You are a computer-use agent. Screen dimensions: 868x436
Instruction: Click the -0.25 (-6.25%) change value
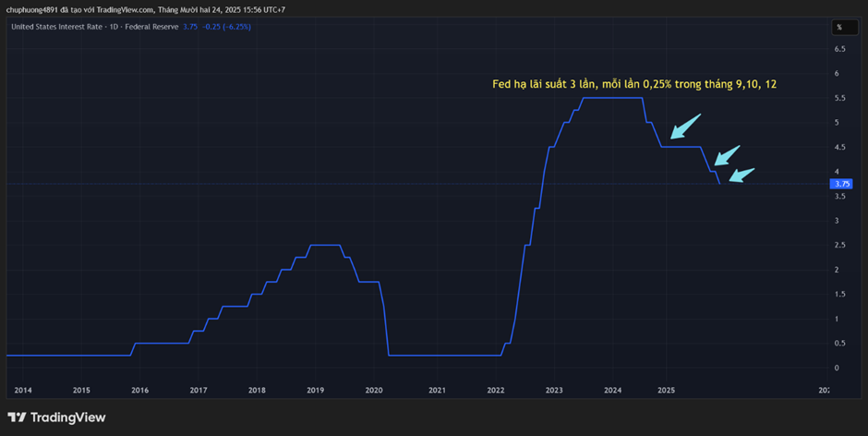227,27
